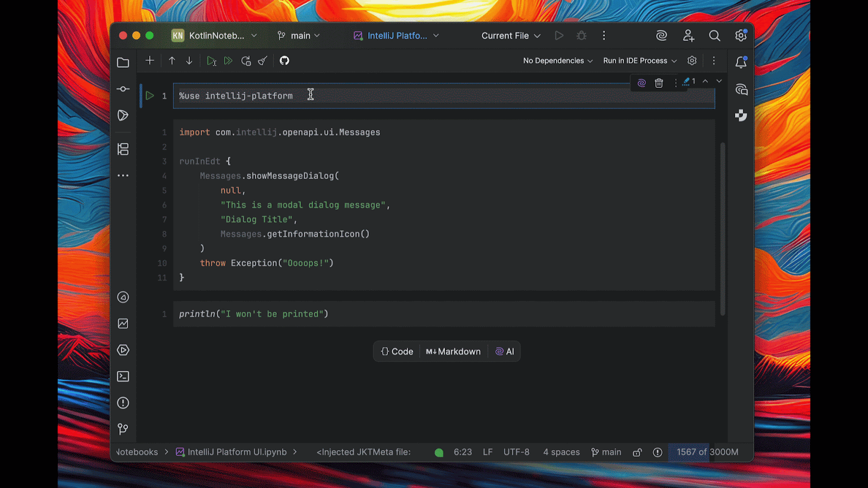868x488 pixels.
Task: Open the Problems tool window
Action: [x=123, y=403]
